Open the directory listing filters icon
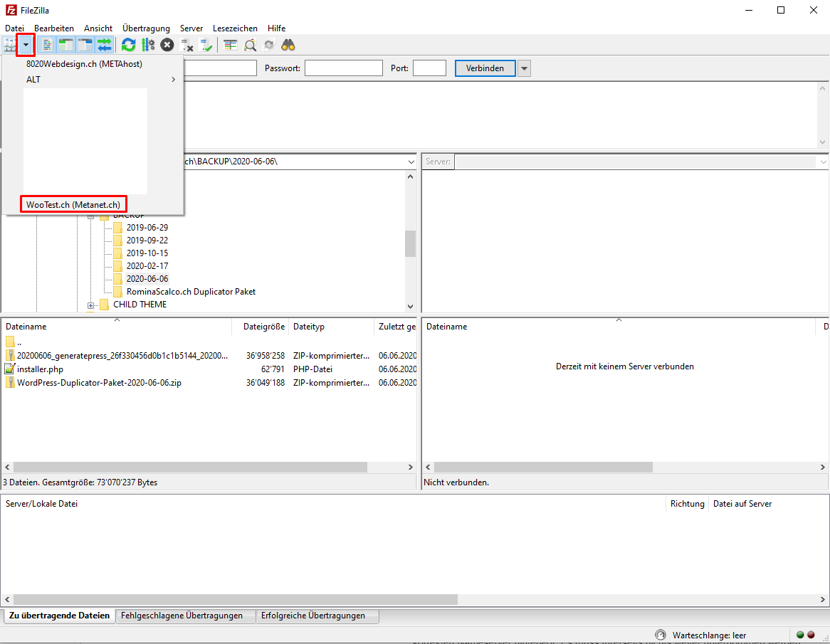This screenshot has width=830, height=644. pos(230,45)
